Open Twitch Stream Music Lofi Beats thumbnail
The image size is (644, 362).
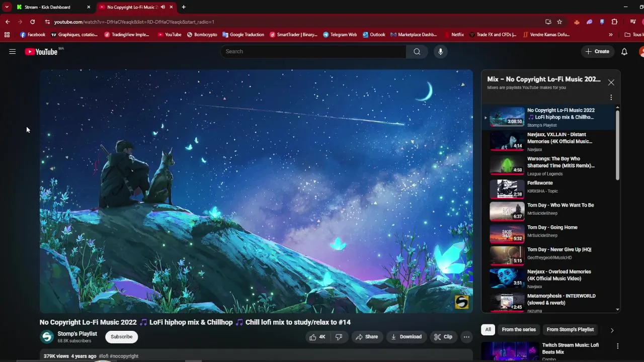click(x=510, y=352)
